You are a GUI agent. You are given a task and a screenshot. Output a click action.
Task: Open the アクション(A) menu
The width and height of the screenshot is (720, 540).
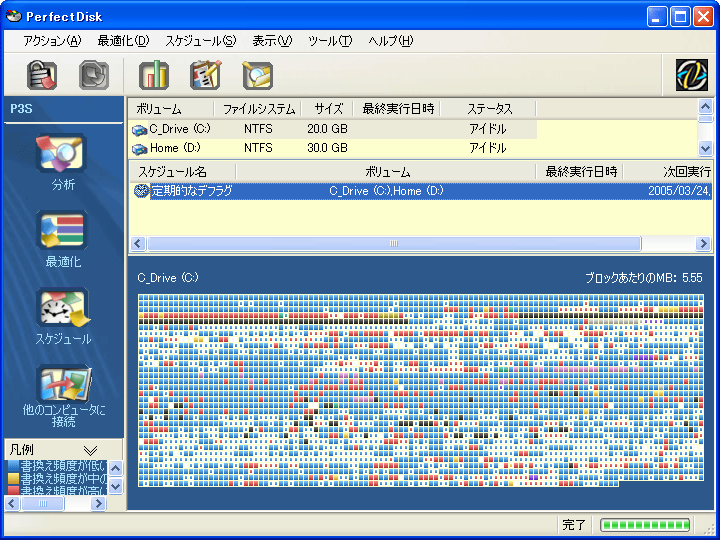pyautogui.click(x=52, y=41)
